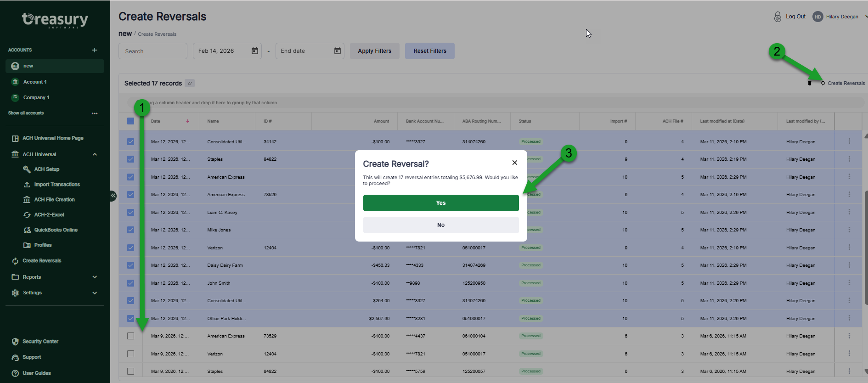
Task: Uncheck the Office Park Holdings row checkbox
Action: click(130, 319)
